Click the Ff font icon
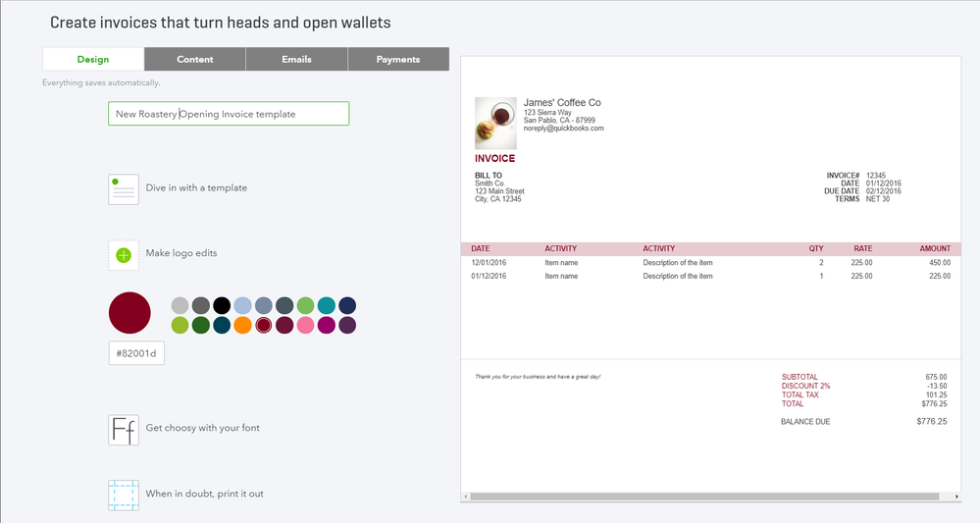 (x=124, y=430)
